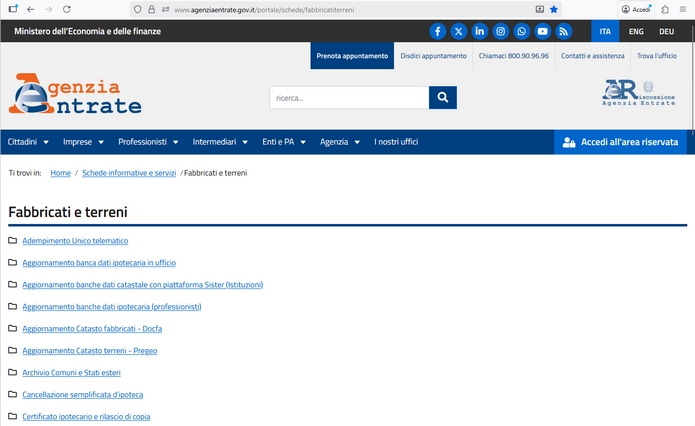Screen dimensions: 695x426
Task: Go to Home breadcrumb link
Action: tap(61, 173)
